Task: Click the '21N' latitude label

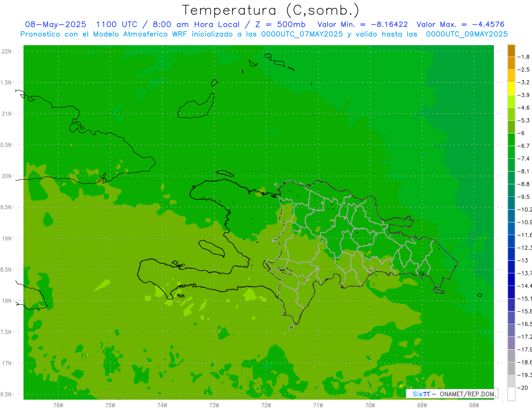Action: point(7,114)
